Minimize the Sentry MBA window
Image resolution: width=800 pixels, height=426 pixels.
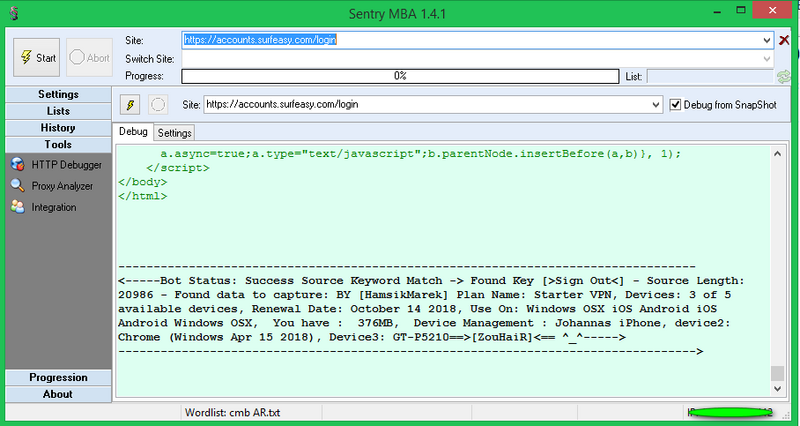pyautogui.click(x=717, y=11)
